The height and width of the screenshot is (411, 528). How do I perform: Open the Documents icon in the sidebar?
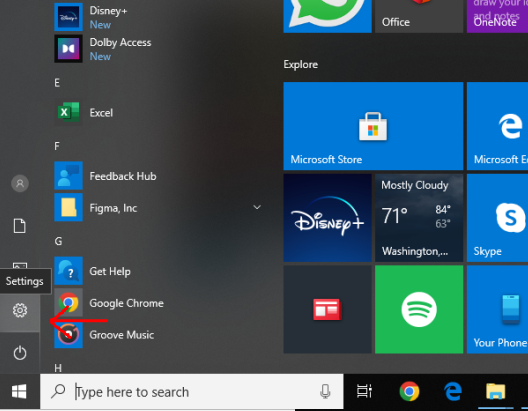pyautogui.click(x=20, y=226)
